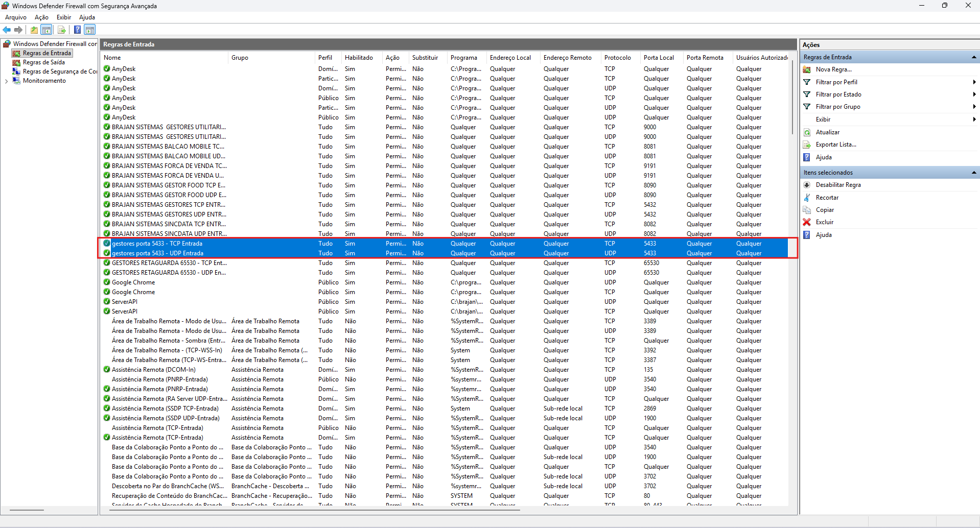Toggle Show/Hide Console Tree toolbar button

point(46,30)
